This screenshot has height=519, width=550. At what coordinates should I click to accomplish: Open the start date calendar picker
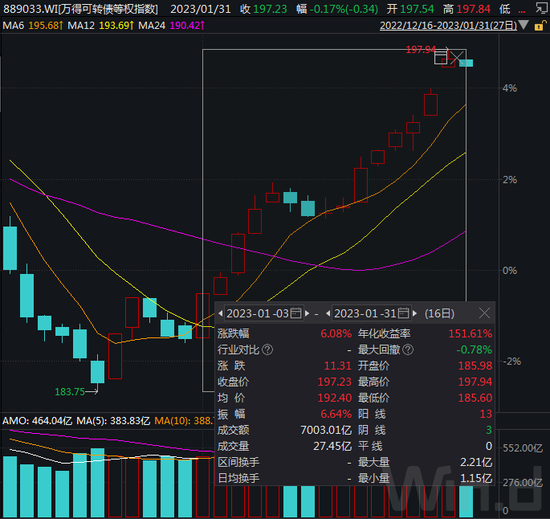point(296,313)
